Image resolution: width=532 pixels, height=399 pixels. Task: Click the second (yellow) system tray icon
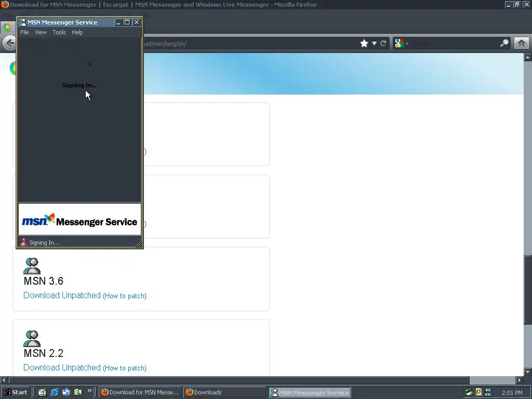point(478,393)
